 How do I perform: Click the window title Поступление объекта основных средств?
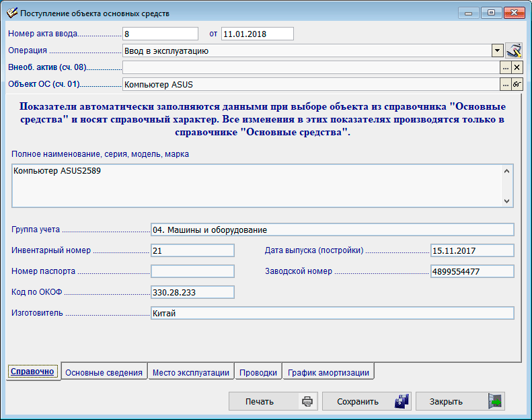pyautogui.click(x=95, y=13)
